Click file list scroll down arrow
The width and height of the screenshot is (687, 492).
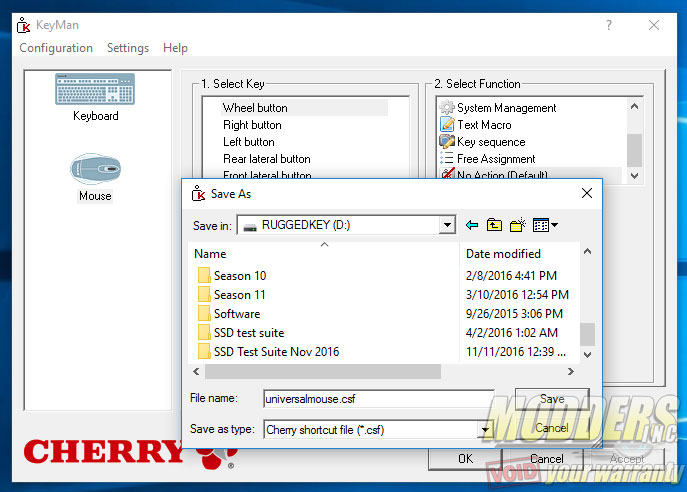click(588, 355)
